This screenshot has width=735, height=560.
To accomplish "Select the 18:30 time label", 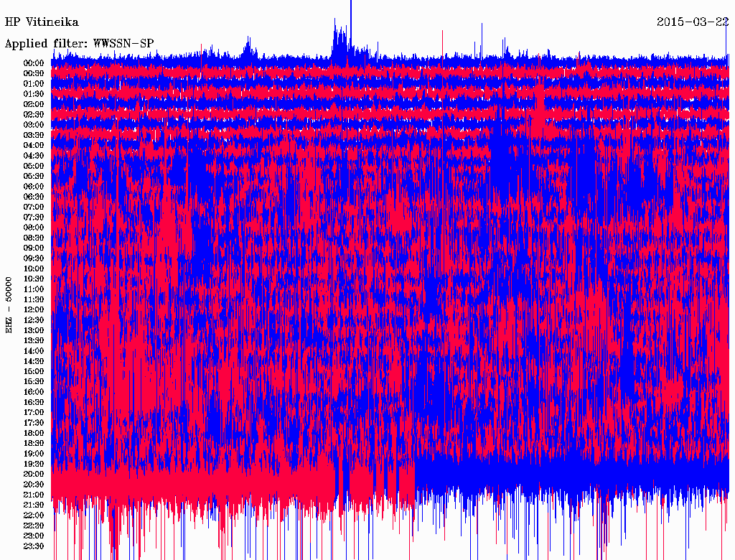I will click(x=34, y=443).
